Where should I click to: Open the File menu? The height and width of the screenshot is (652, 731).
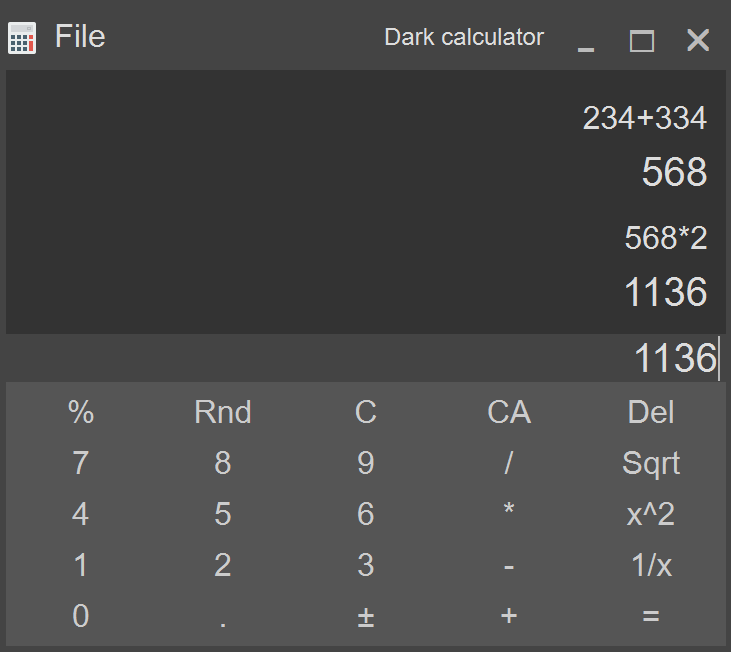click(x=80, y=36)
